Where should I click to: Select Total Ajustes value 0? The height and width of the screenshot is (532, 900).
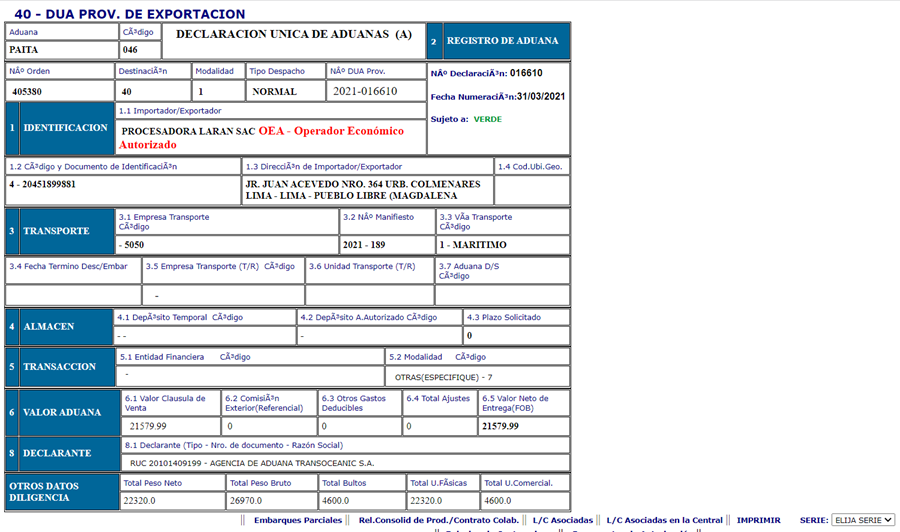tap(409, 426)
